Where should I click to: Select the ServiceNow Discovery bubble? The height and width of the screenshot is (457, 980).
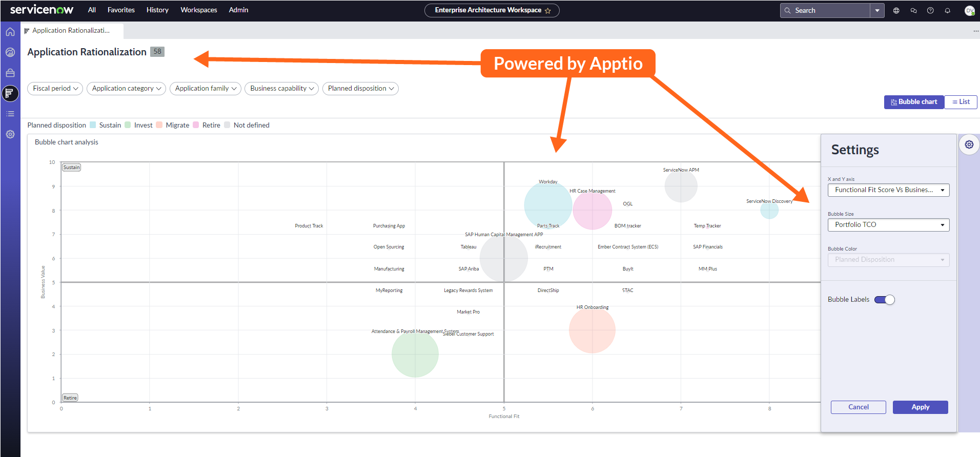click(769, 210)
